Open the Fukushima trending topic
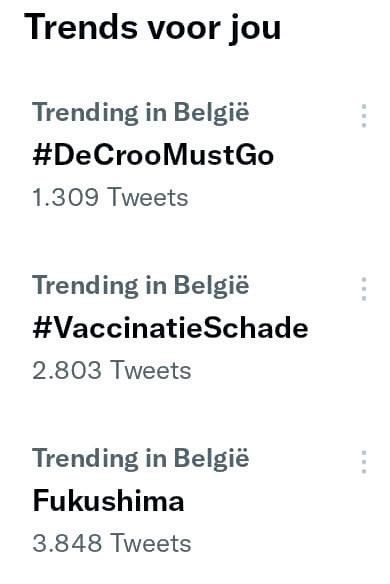This screenshot has height=584, width=390. tap(108, 501)
